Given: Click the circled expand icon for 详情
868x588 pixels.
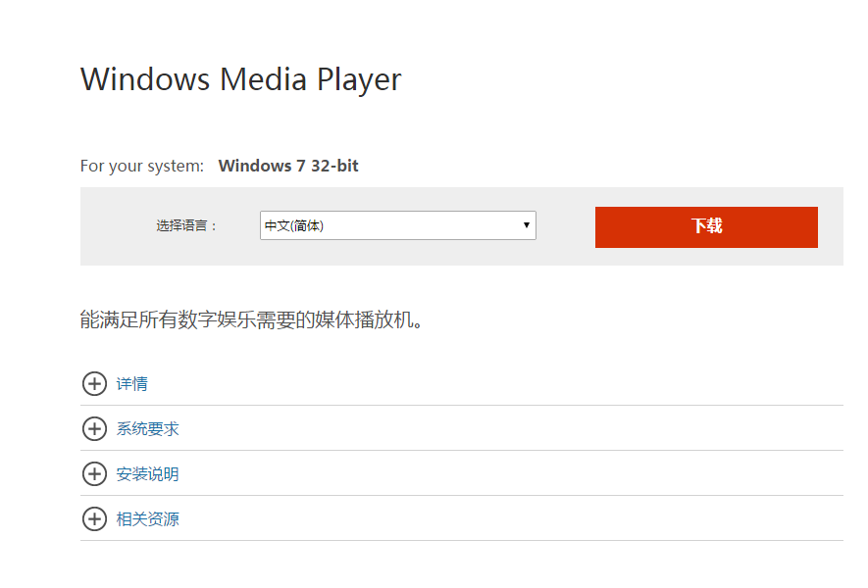Looking at the screenshot, I should pyautogui.click(x=95, y=383).
